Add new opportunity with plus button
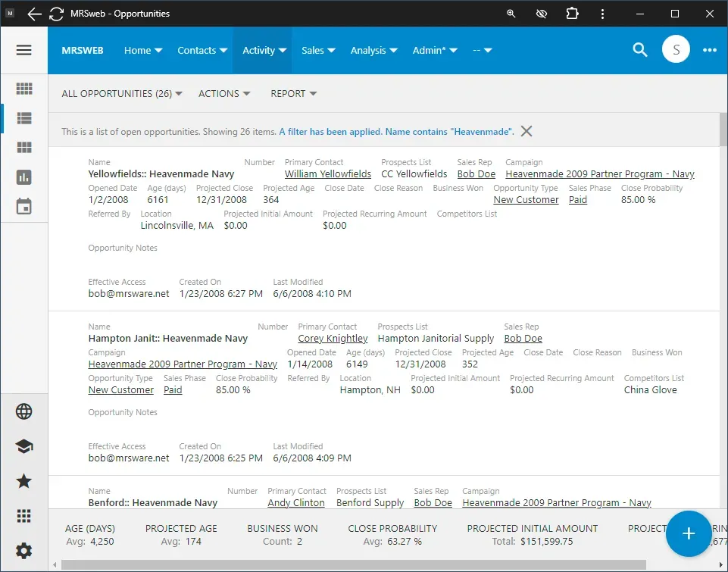The height and width of the screenshot is (572, 728). 688,533
